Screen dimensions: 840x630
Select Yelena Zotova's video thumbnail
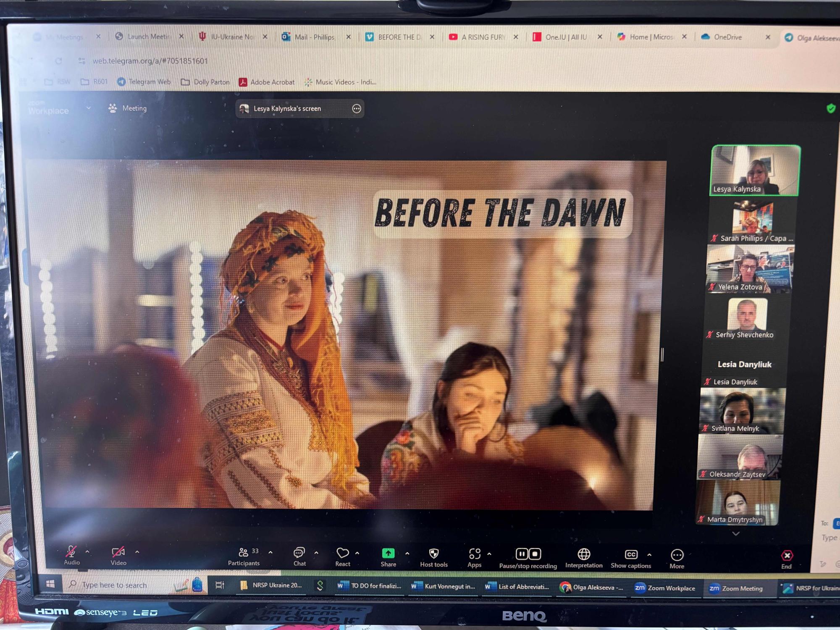(x=750, y=269)
